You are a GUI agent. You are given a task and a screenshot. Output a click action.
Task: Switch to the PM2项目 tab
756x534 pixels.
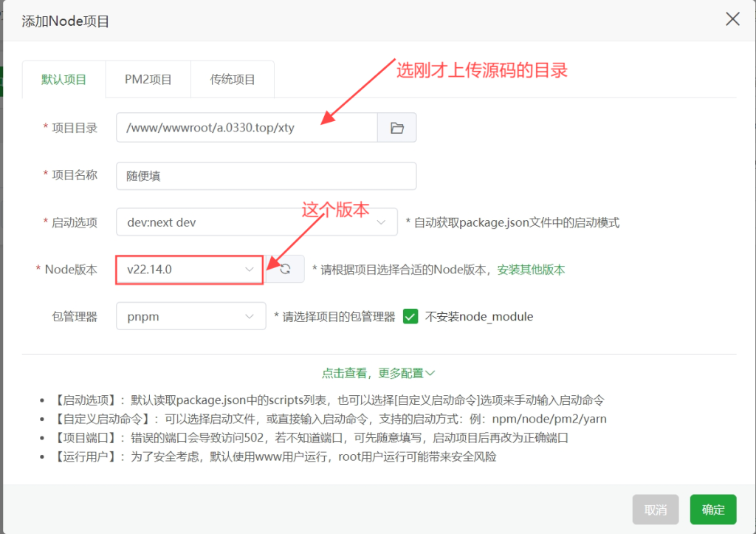(x=148, y=80)
